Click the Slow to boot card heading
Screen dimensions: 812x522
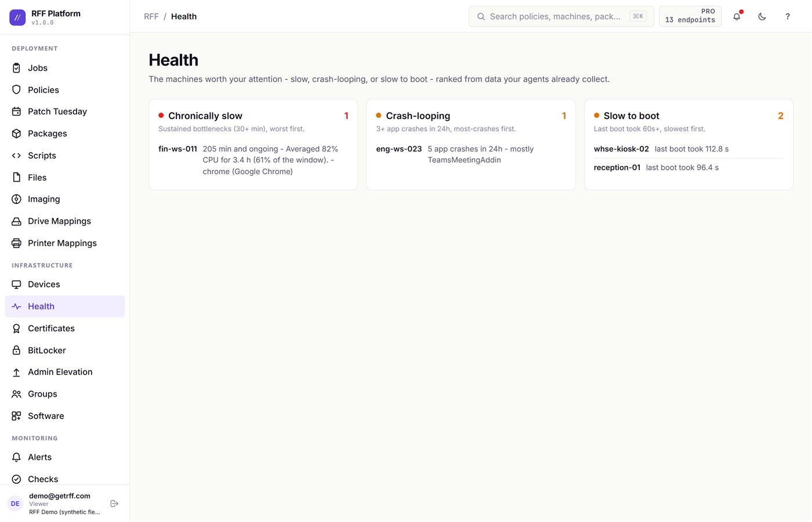pos(631,116)
